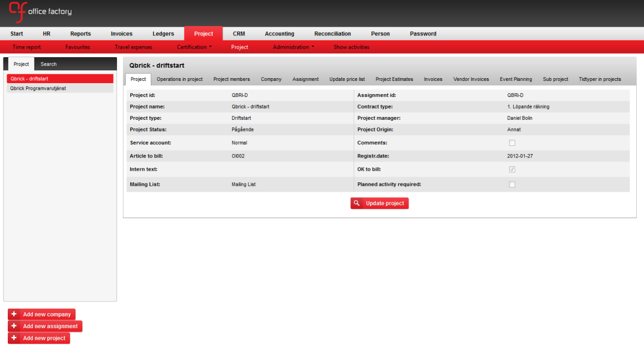The height and width of the screenshot is (352, 644).
Task: Select Qbrick Programvarutjänst in the project list
Action: point(60,88)
